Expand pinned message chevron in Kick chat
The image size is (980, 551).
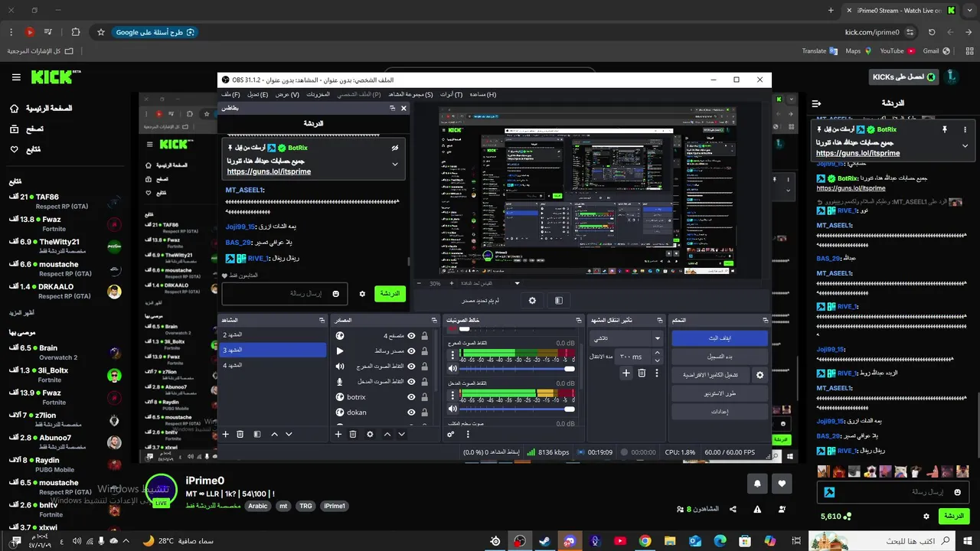[965, 145]
